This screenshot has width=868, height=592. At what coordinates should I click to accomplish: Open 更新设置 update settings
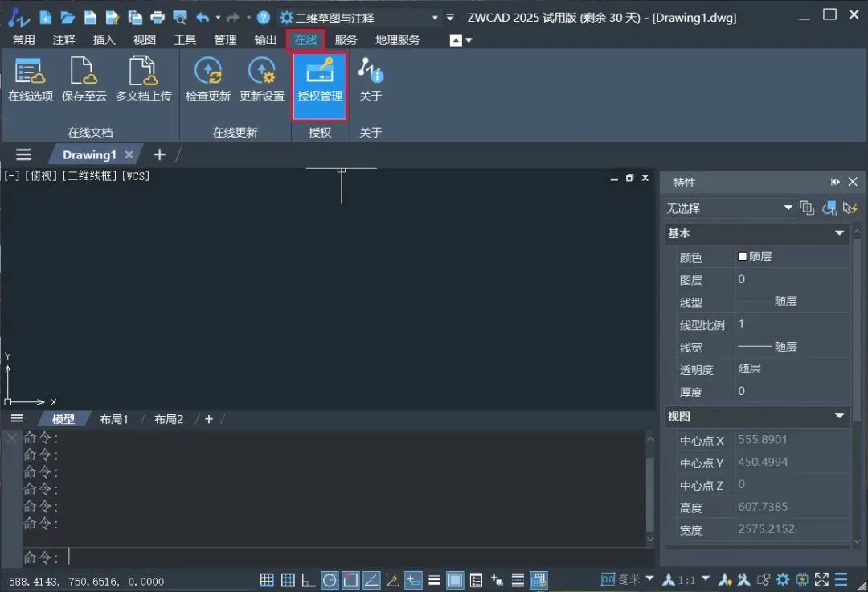click(262, 79)
